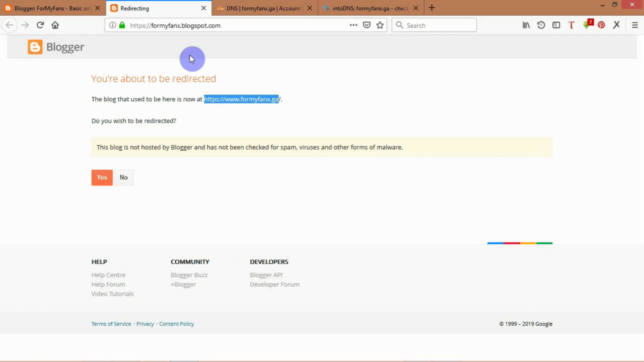Screen dimensions: 644x362
Task: Open the https://www.formyfanx.ga link
Action: tap(241, 99)
